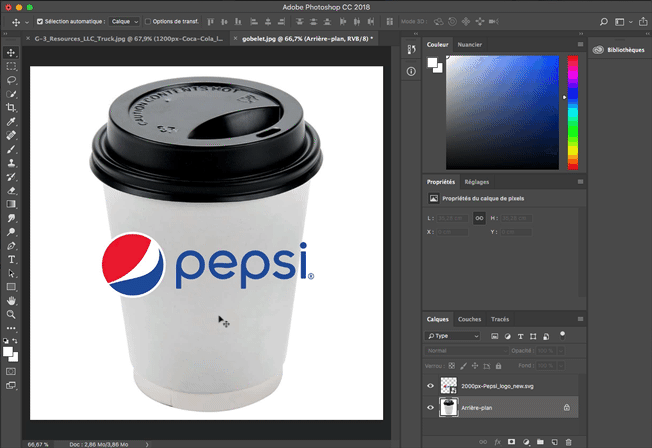652x448 pixels.
Task: Swap foreground and background colors
Action: (15, 341)
